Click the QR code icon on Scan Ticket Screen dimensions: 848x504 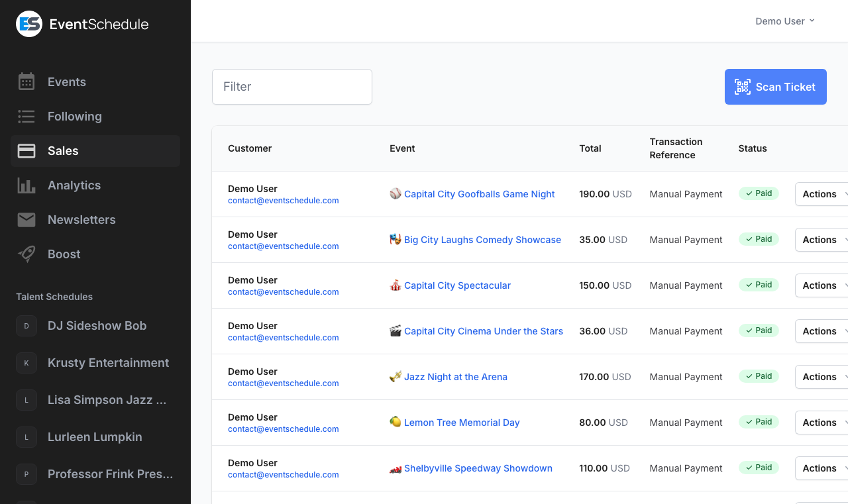[743, 87]
